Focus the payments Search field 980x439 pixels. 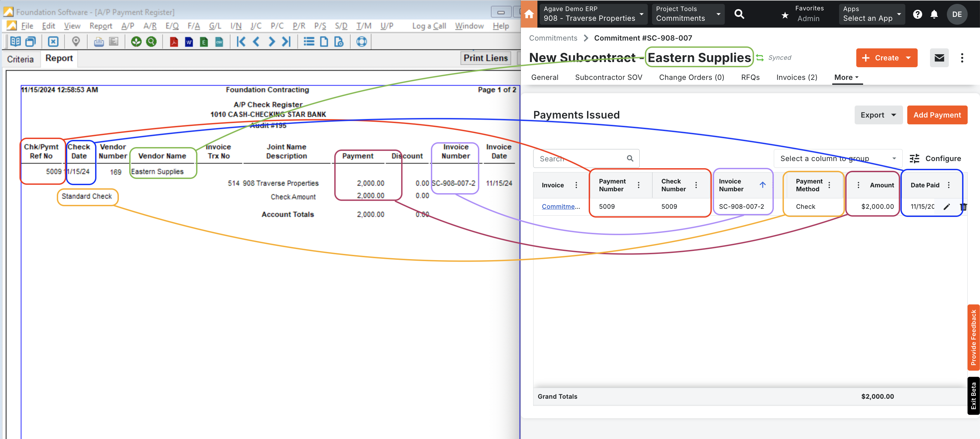click(x=586, y=159)
